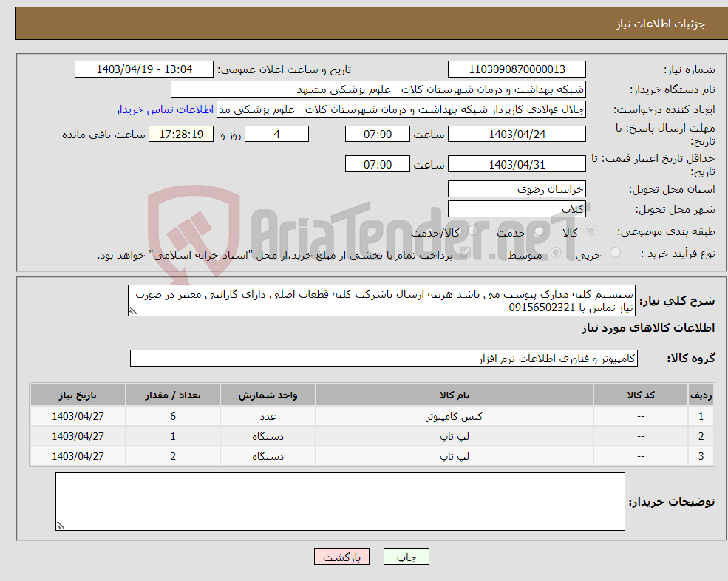Select the کالا radio button
The width and height of the screenshot is (728, 581).
pyautogui.click(x=591, y=231)
